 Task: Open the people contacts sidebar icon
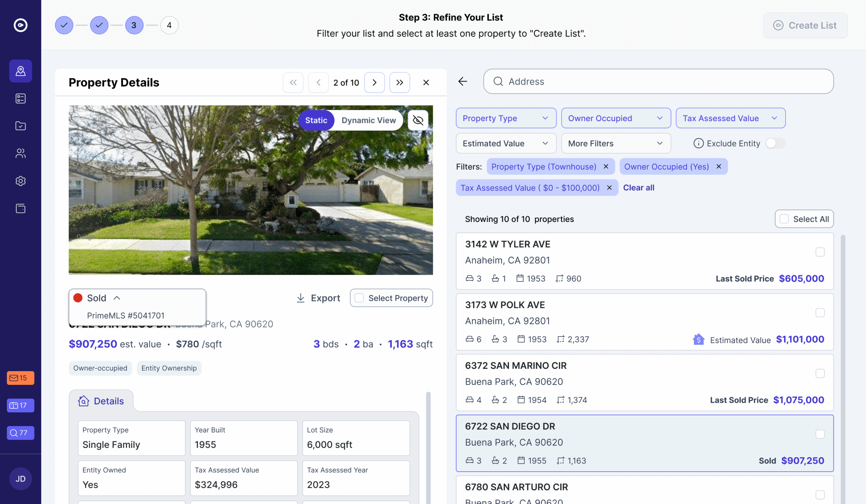(x=21, y=153)
